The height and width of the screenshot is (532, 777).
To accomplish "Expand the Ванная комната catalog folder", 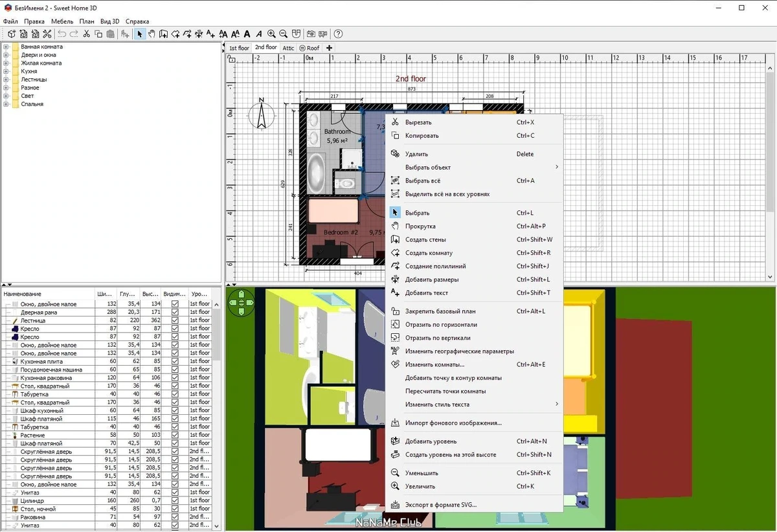I will point(6,47).
